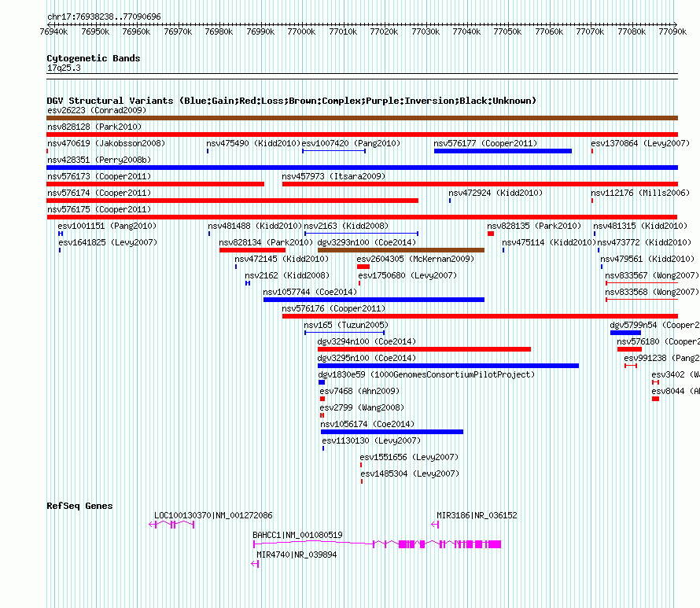The width and height of the screenshot is (700, 608).
Task: Open the esv991238 red interval marker
Action: 631,366
